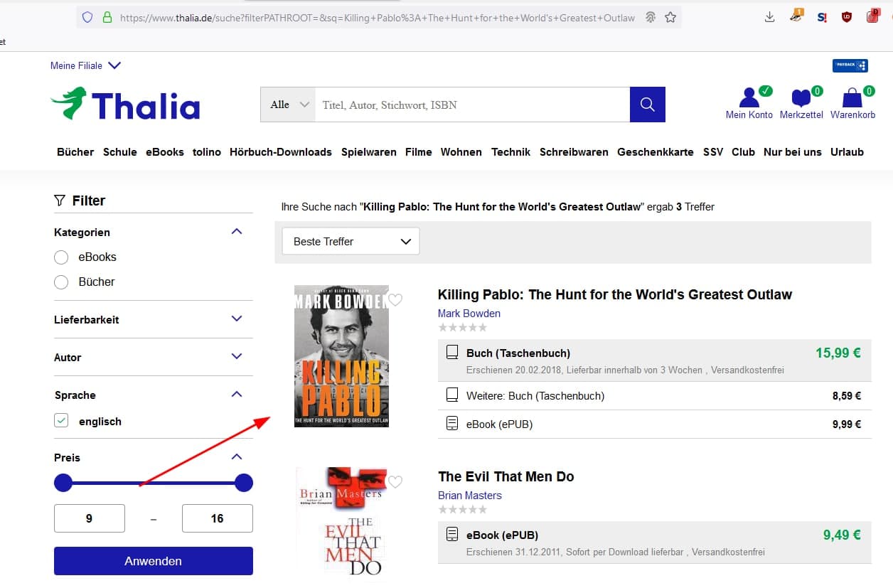Add Killing Pablo to wishlist via heart
This screenshot has width=893, height=588.
(x=395, y=300)
